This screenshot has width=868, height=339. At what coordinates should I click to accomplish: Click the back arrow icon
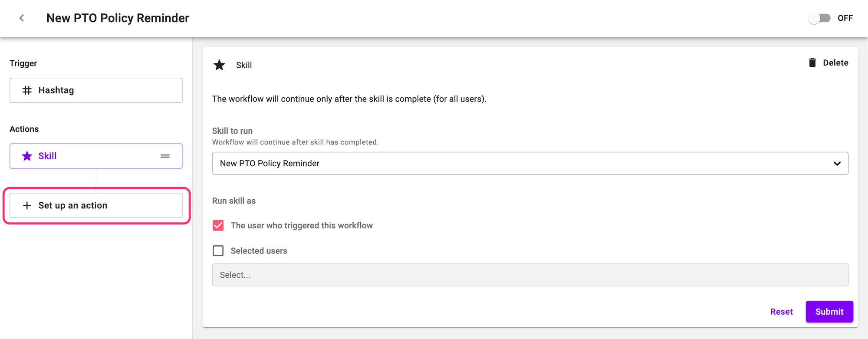[x=21, y=18]
